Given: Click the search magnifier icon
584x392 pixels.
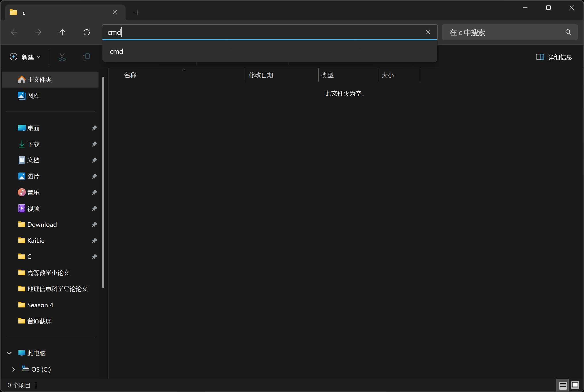Looking at the screenshot, I should click(568, 32).
